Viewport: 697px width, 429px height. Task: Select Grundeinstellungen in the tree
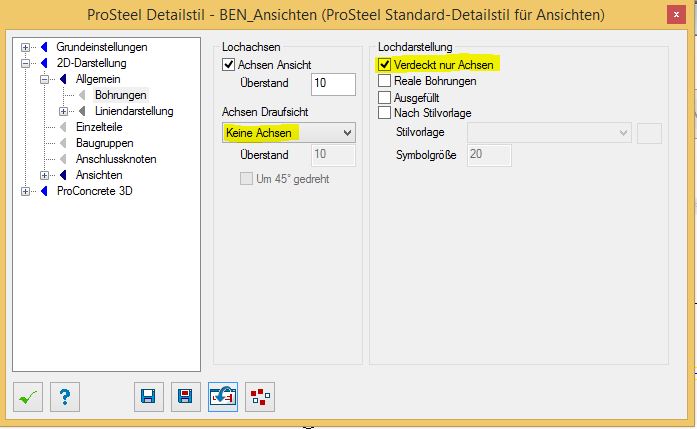tap(102, 47)
